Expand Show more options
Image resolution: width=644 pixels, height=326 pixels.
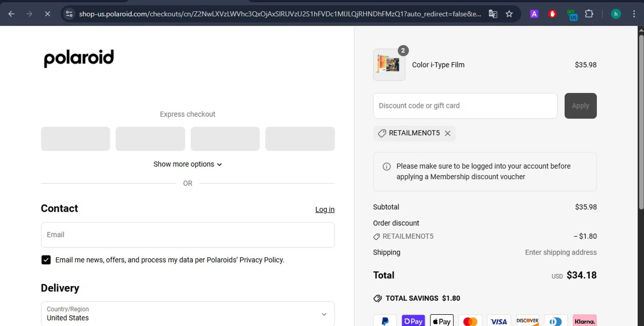188,164
